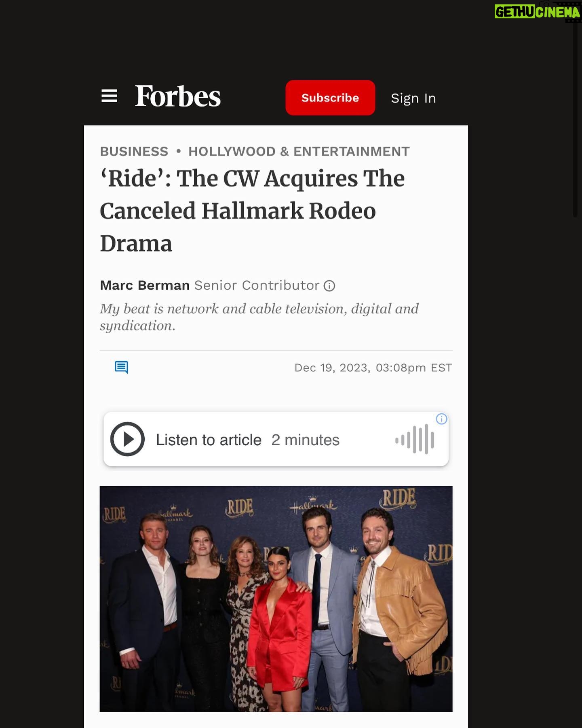Open the Sign In link

coord(413,98)
